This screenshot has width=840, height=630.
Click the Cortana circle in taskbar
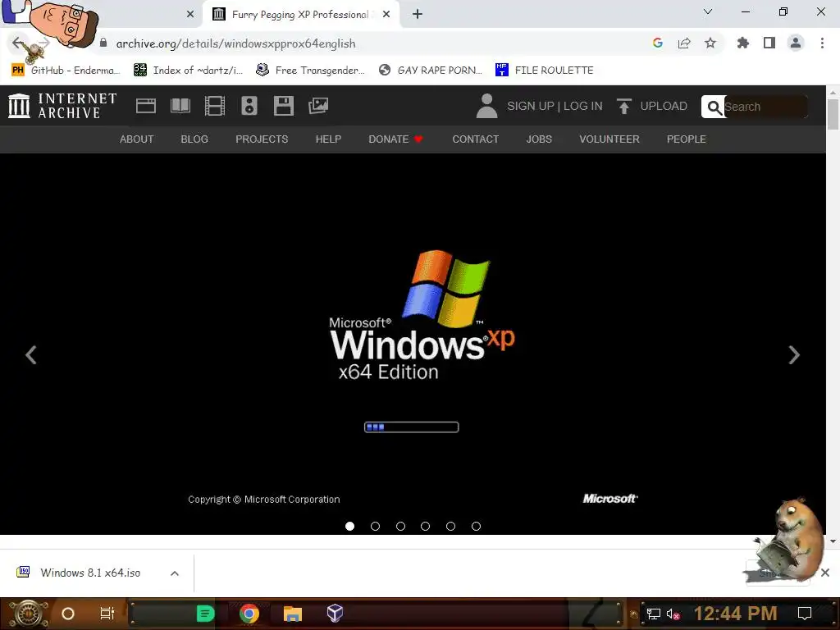pyautogui.click(x=68, y=614)
